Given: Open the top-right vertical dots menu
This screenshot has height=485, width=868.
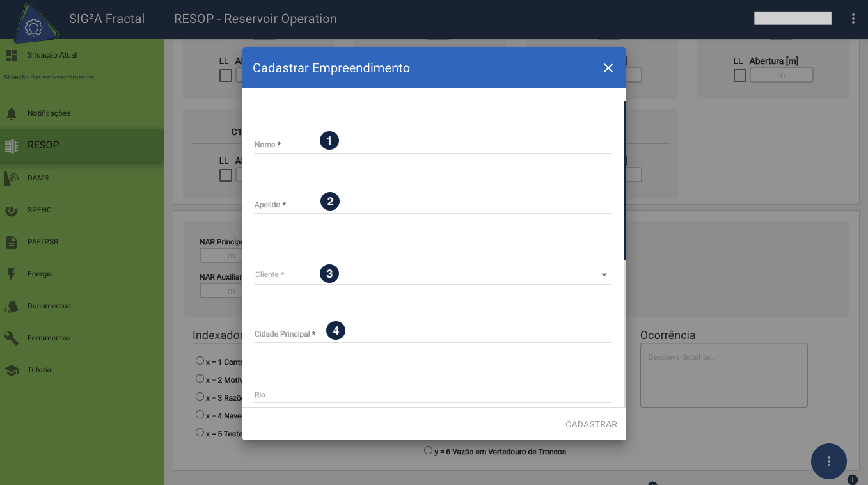Looking at the screenshot, I should tap(853, 19).
